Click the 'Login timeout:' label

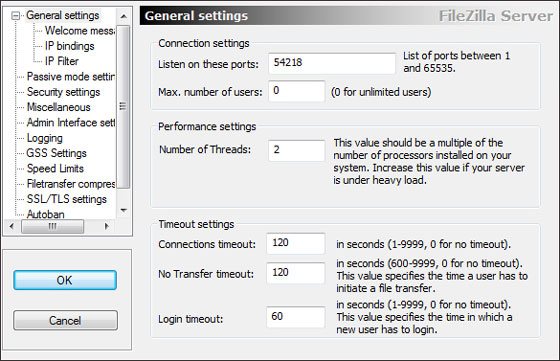pyautogui.click(x=191, y=319)
